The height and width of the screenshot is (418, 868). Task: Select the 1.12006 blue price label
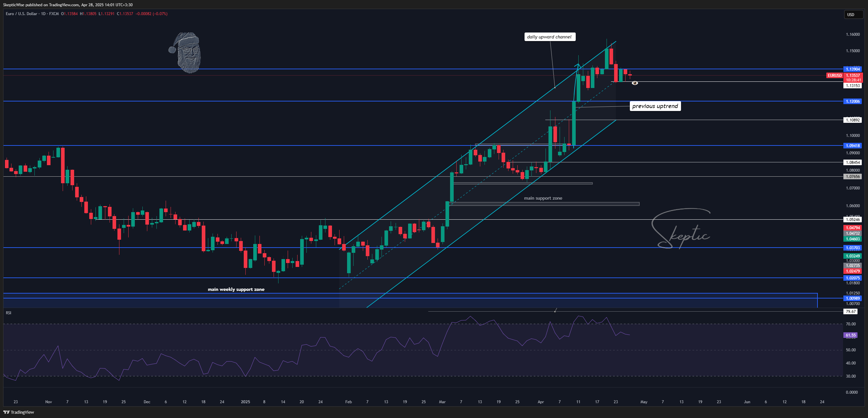(853, 101)
